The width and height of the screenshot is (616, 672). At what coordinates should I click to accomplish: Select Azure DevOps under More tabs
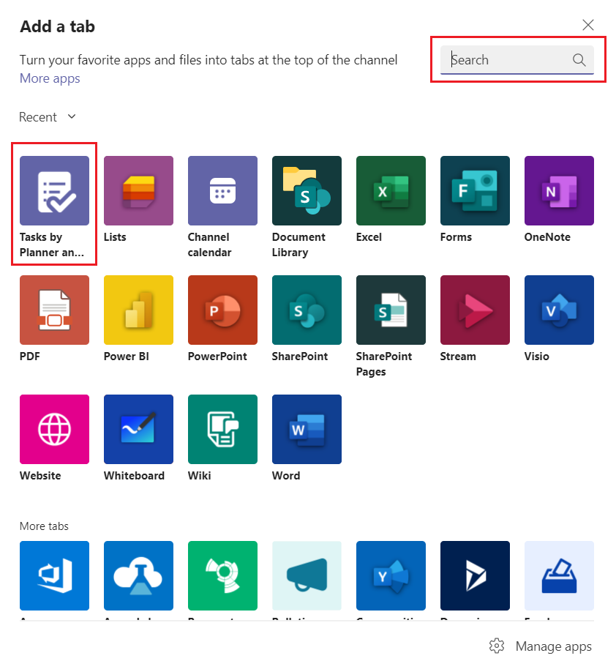[54, 575]
